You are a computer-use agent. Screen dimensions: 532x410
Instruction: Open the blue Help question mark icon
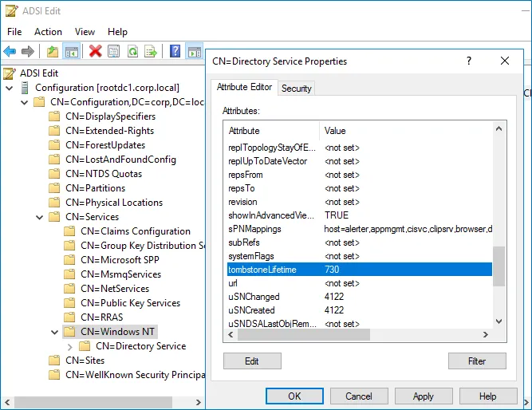[175, 52]
